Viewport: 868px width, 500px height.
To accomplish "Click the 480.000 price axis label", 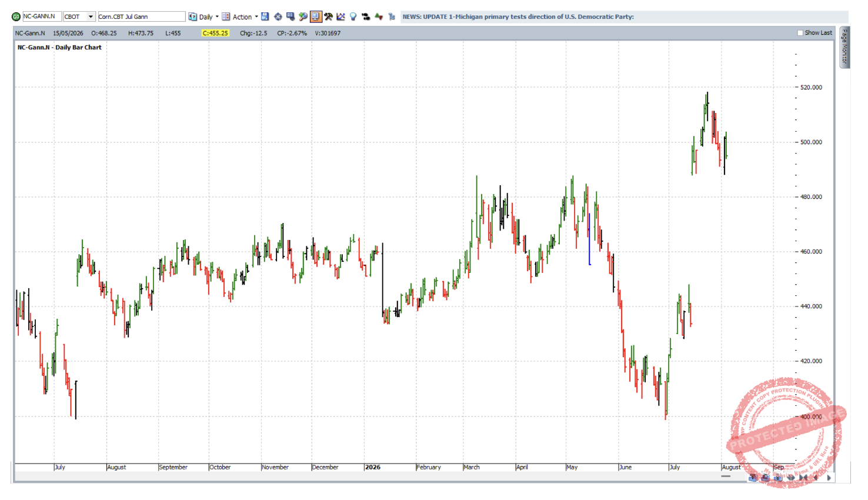I will [811, 196].
